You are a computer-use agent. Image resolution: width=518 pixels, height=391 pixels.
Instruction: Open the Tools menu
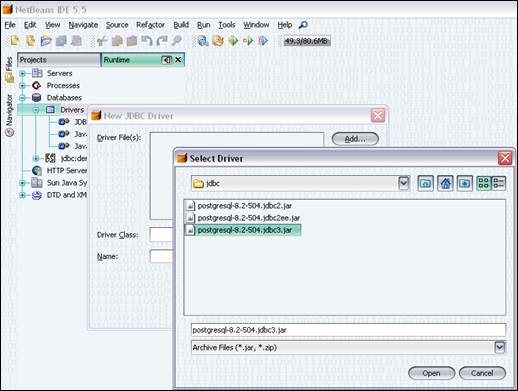pos(227,25)
